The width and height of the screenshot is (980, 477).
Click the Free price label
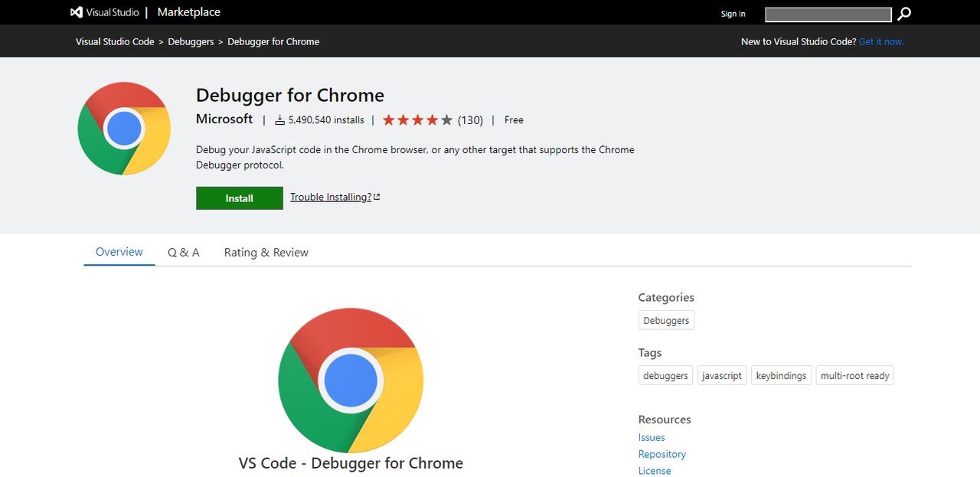[514, 120]
